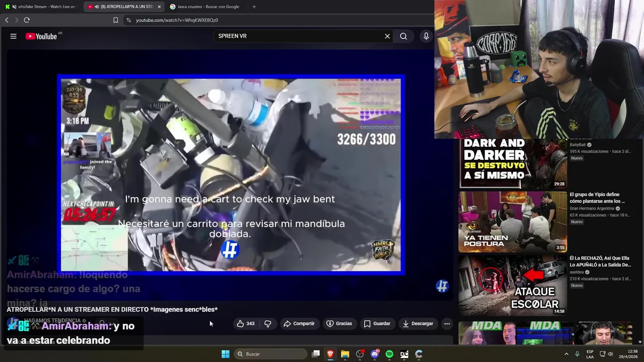Reload the page in the browser
The height and width of the screenshot is (362, 644).
point(27,20)
